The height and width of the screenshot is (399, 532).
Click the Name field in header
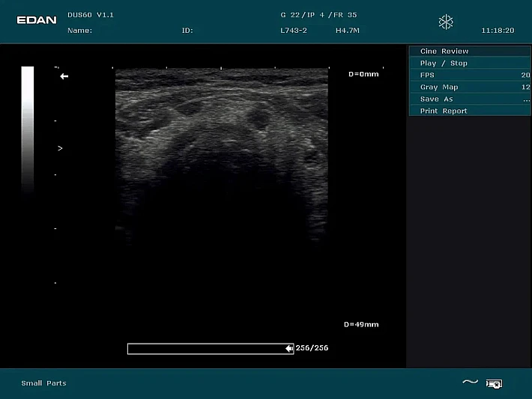point(80,31)
